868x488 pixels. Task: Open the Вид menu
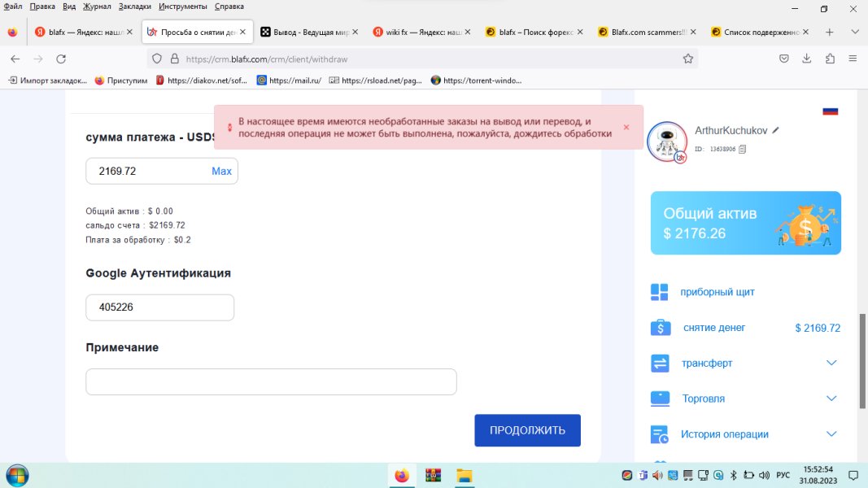point(69,7)
